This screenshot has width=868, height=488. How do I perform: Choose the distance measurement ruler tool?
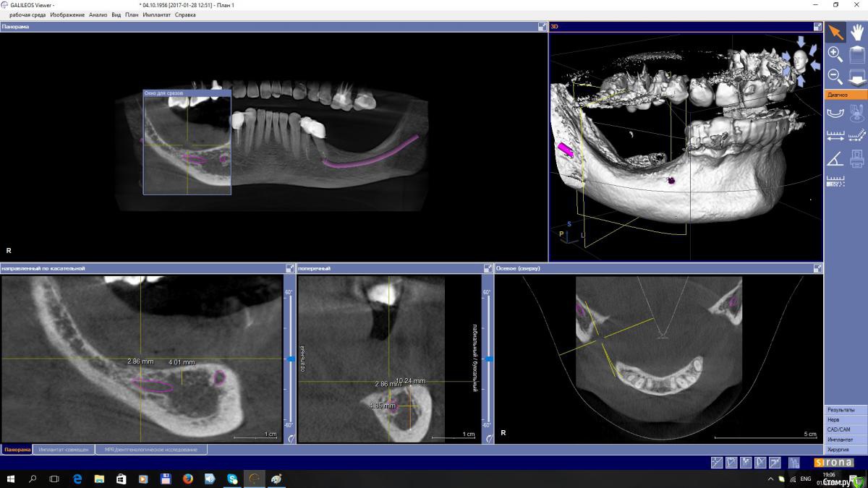835,135
